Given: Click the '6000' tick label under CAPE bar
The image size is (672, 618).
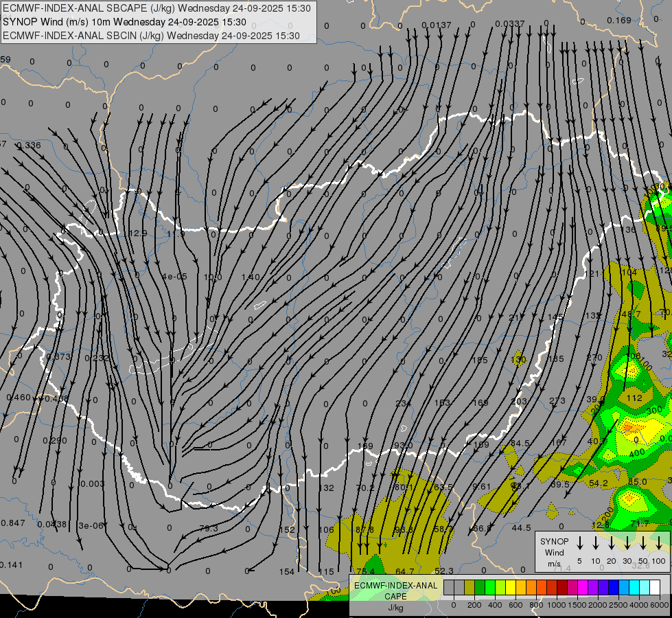Looking at the screenshot, I should [660, 605].
